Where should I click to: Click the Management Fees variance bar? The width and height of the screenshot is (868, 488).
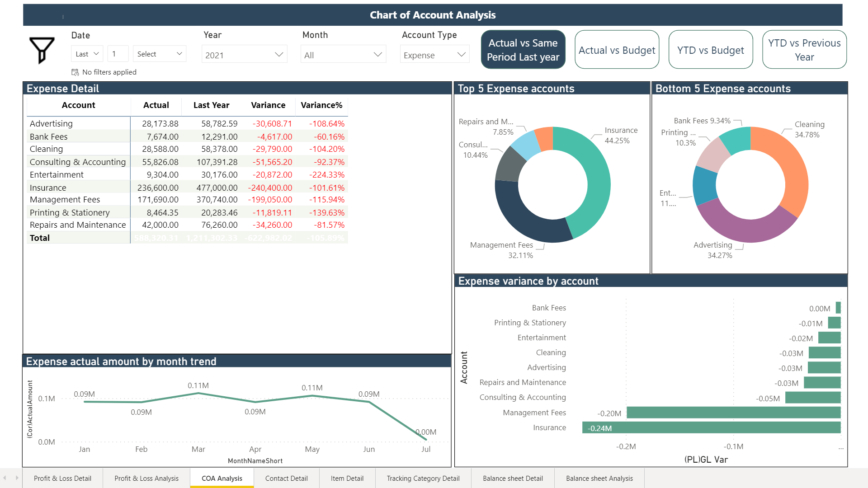coord(734,413)
